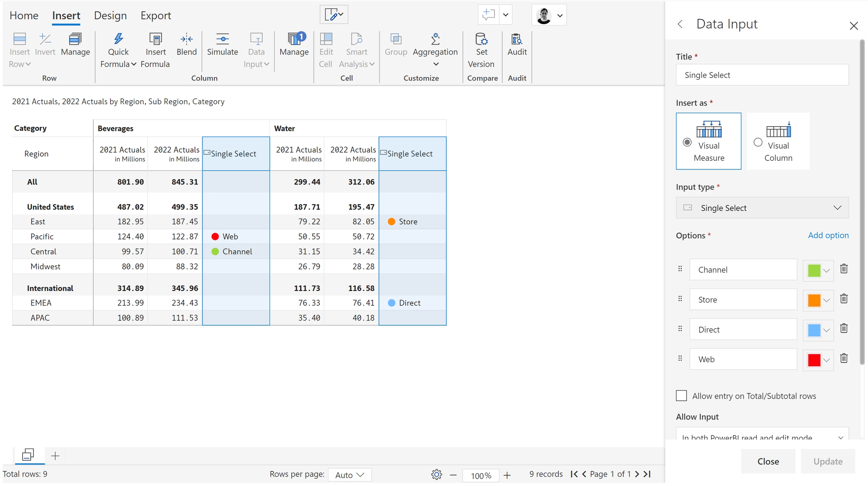Expand the Input type Single Select dropdown

(x=762, y=208)
